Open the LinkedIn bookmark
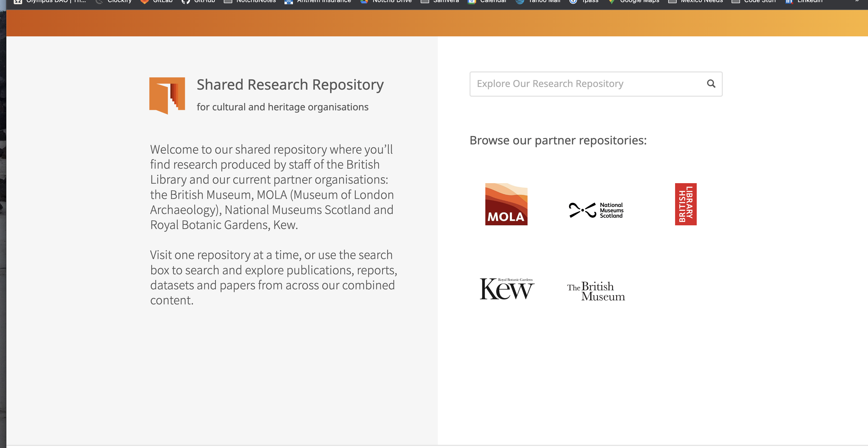Image resolution: width=868 pixels, height=448 pixels. [789, 2]
